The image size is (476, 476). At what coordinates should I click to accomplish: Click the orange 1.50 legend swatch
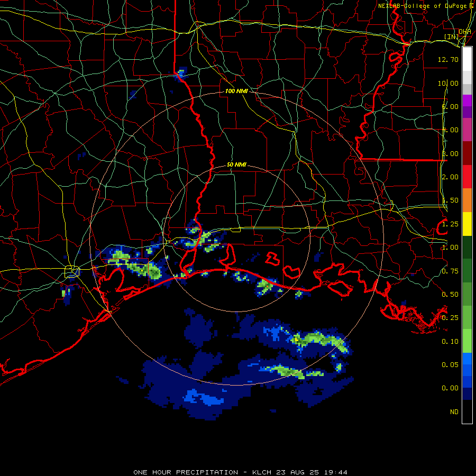(467, 200)
